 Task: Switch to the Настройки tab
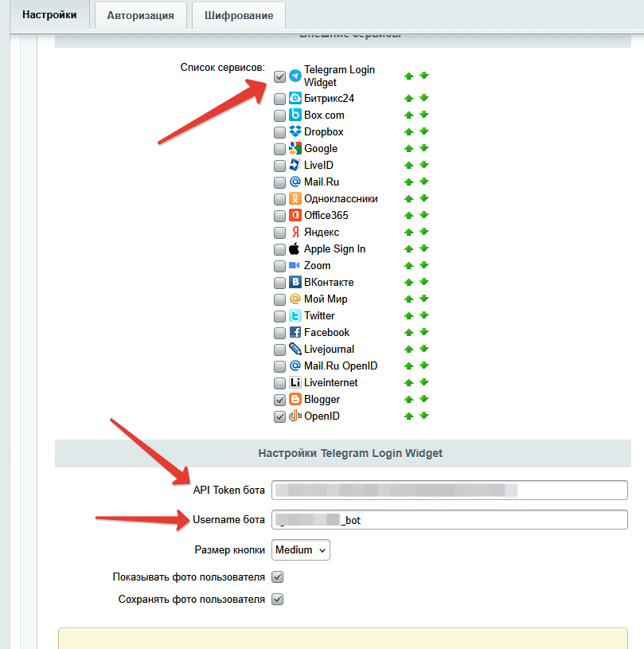coord(49,15)
